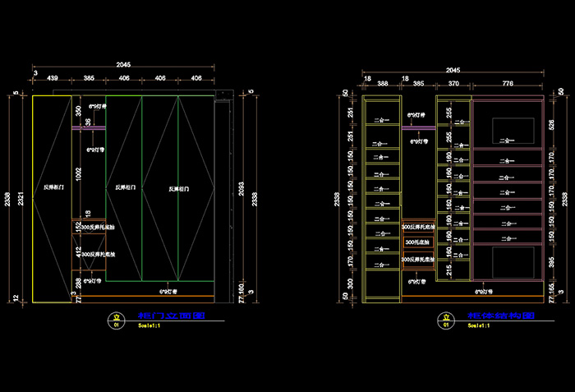Click the 反弹柜门 label on the yellow door
Screen dimensions: 575x392
pos(54,187)
